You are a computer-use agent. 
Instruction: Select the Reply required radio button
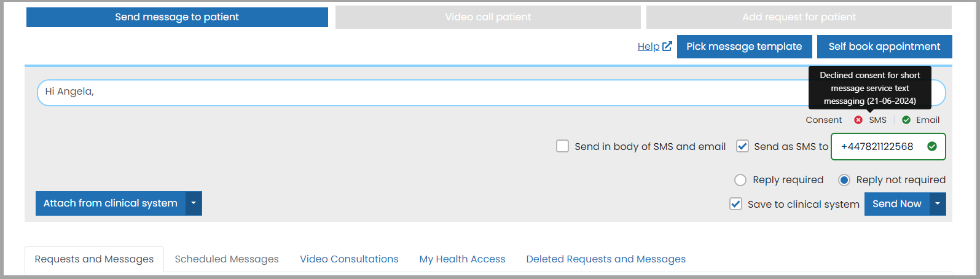(740, 179)
